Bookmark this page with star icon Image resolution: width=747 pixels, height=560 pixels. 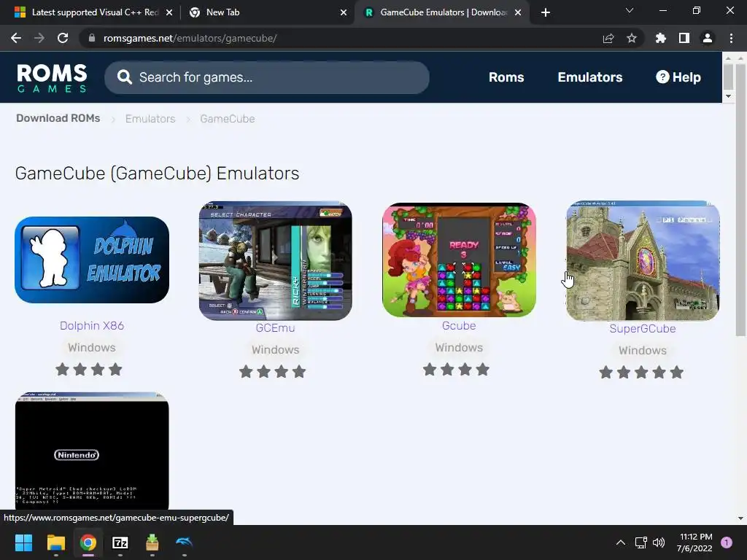click(x=632, y=38)
